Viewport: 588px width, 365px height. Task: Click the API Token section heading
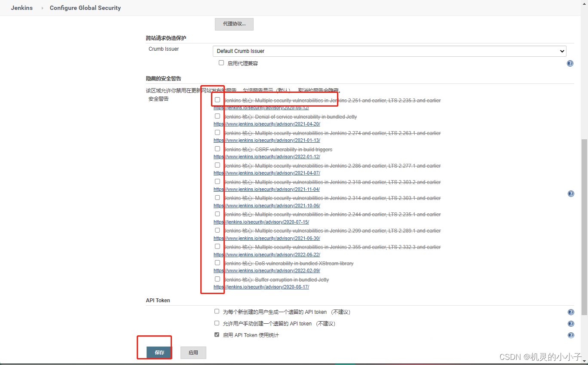[158, 301]
